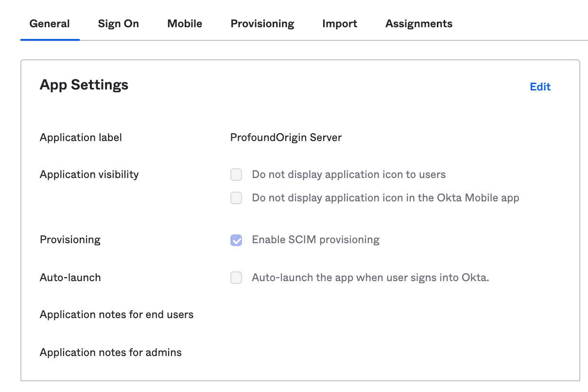
Task: Click the ProfoundOrigin Server label value
Action: 286,138
